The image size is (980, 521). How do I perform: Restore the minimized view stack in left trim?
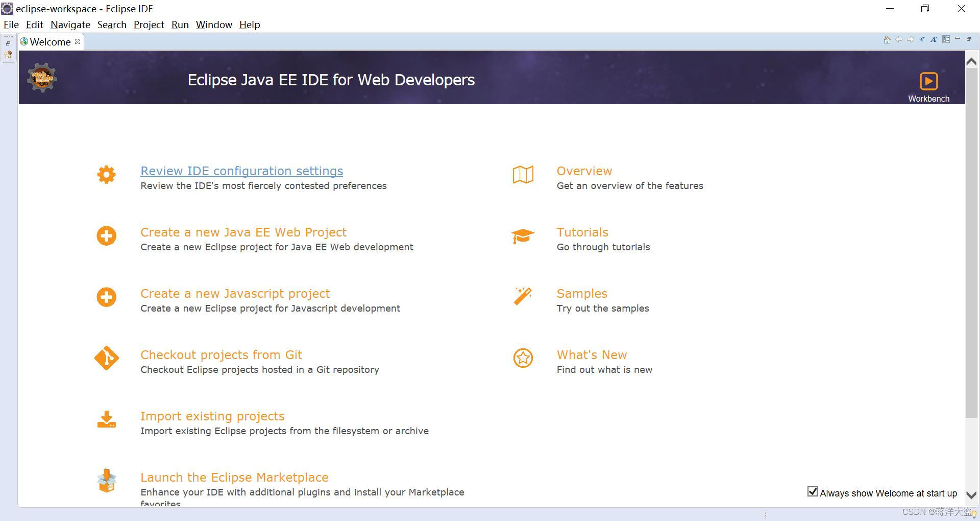[8, 43]
